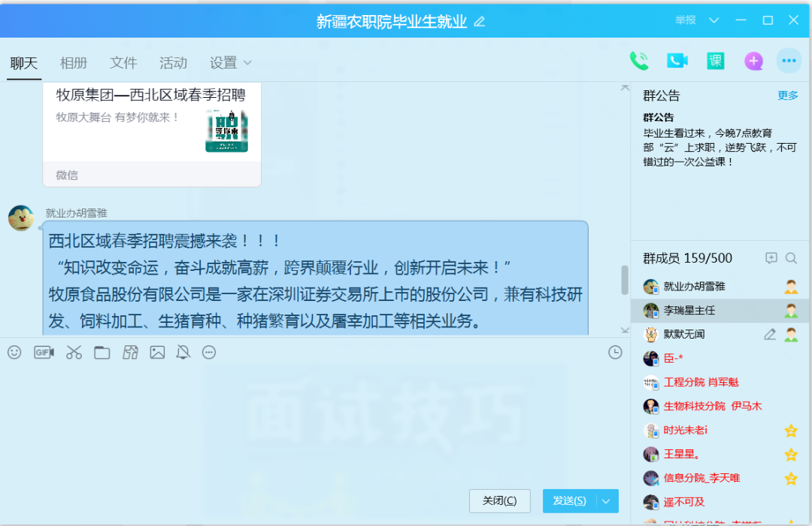Click the chat vertical scrollbar thumb

[625, 280]
